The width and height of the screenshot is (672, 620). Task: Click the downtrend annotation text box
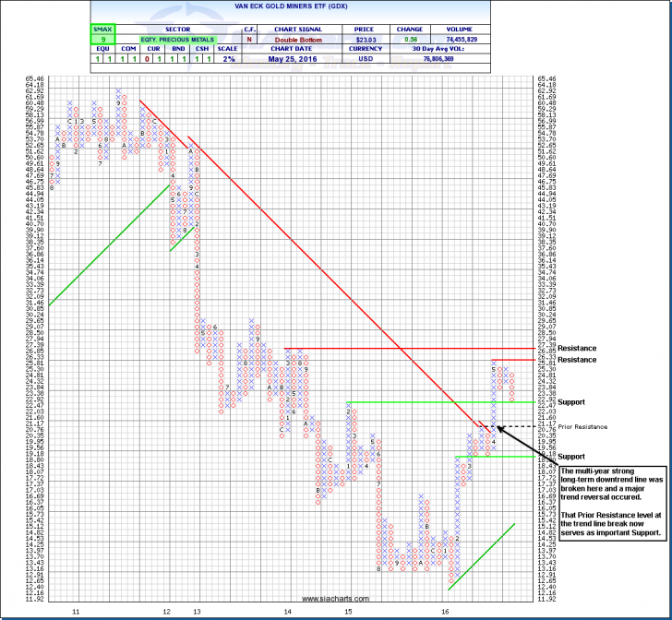611,501
